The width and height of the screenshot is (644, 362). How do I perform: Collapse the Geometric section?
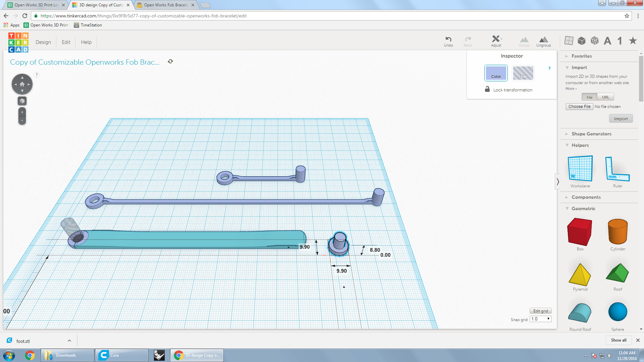583,208
